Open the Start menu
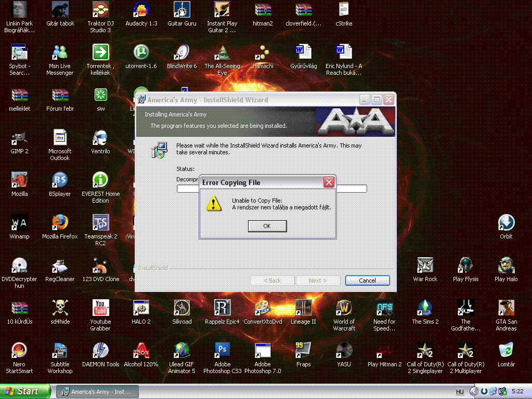532x399 pixels. (25, 391)
